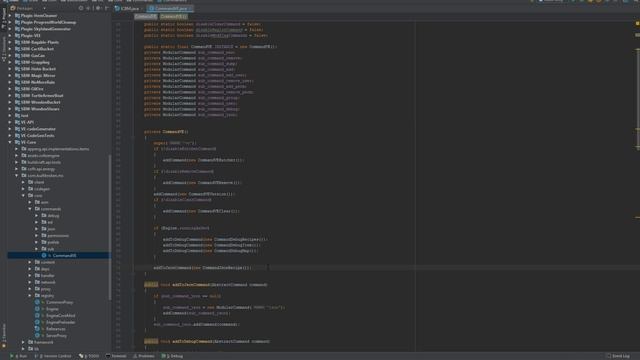Select SBM-NoMoreRain module
The height and width of the screenshot is (360, 640).
(38, 82)
